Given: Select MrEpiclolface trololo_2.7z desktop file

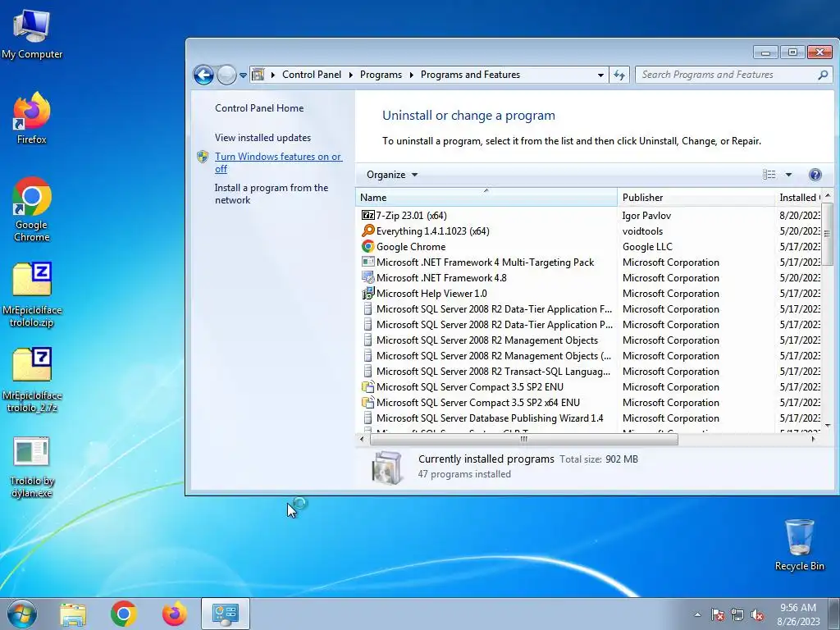Looking at the screenshot, I should tap(32, 381).
